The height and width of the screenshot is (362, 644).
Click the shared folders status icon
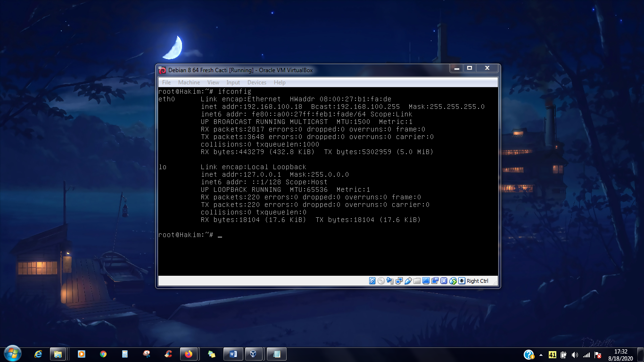tap(417, 281)
